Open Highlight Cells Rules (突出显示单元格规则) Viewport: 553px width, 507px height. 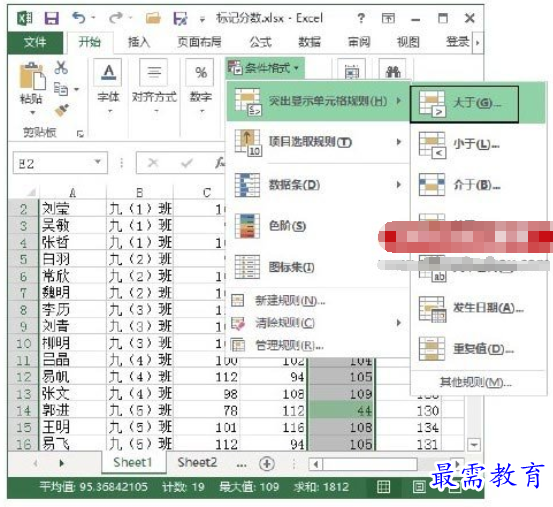click(317, 101)
